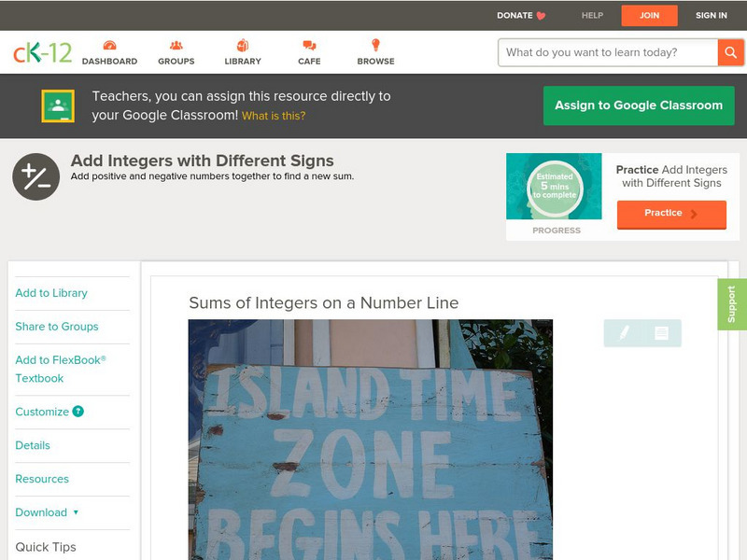Image resolution: width=747 pixels, height=560 pixels.
Task: Click the DASHBOARD menu label
Action: [109, 62]
